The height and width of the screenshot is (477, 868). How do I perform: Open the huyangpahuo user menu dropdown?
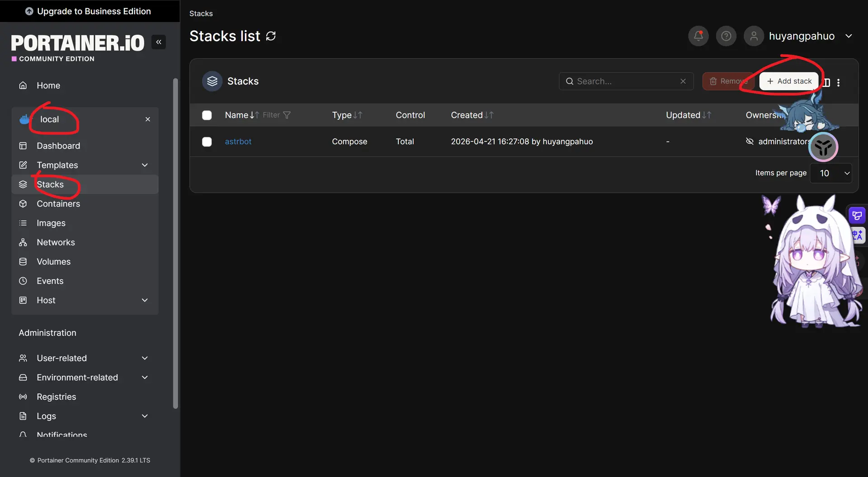coord(849,36)
